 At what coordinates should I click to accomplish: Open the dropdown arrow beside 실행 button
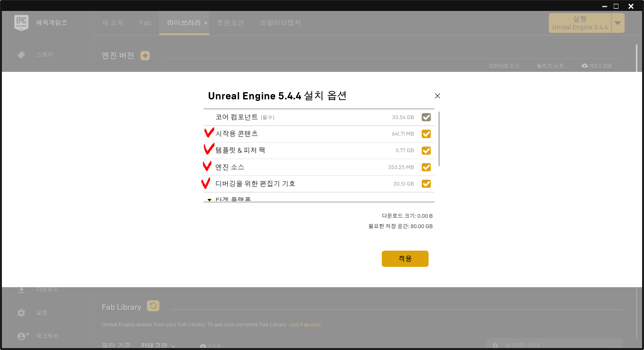618,23
